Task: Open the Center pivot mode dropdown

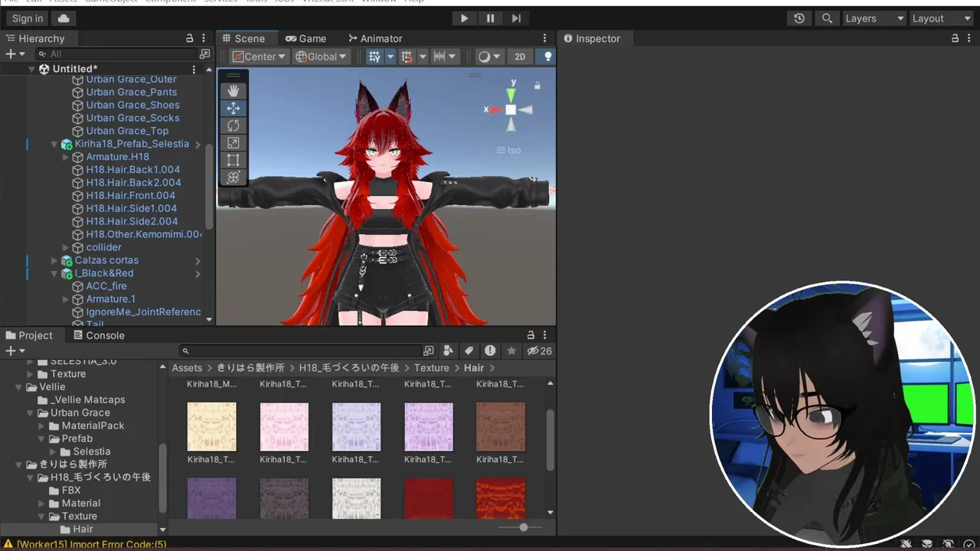Action: [259, 57]
